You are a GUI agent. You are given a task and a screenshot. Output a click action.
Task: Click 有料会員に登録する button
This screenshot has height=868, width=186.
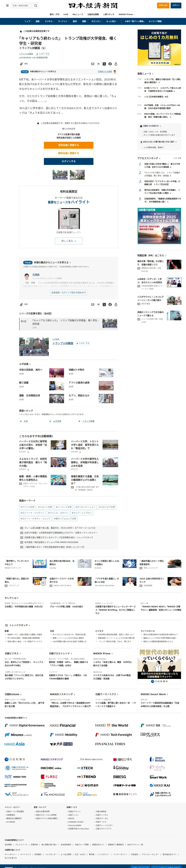tap(69, 145)
